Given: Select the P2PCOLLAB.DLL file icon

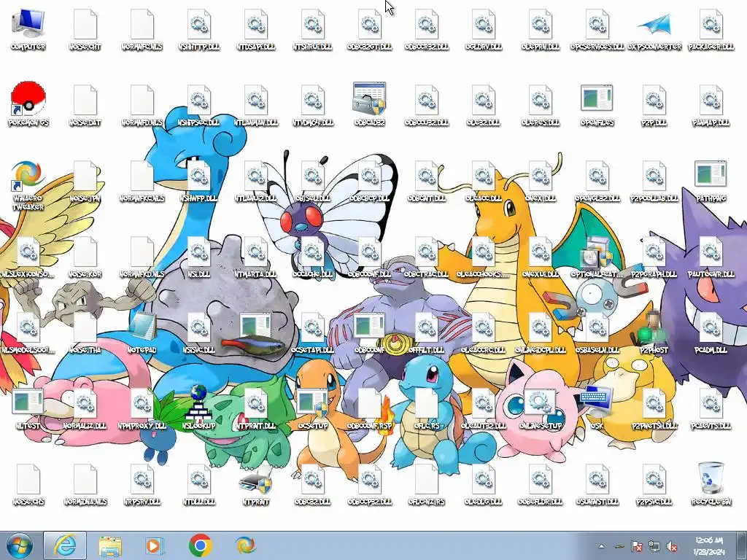Looking at the screenshot, I should 654,176.
